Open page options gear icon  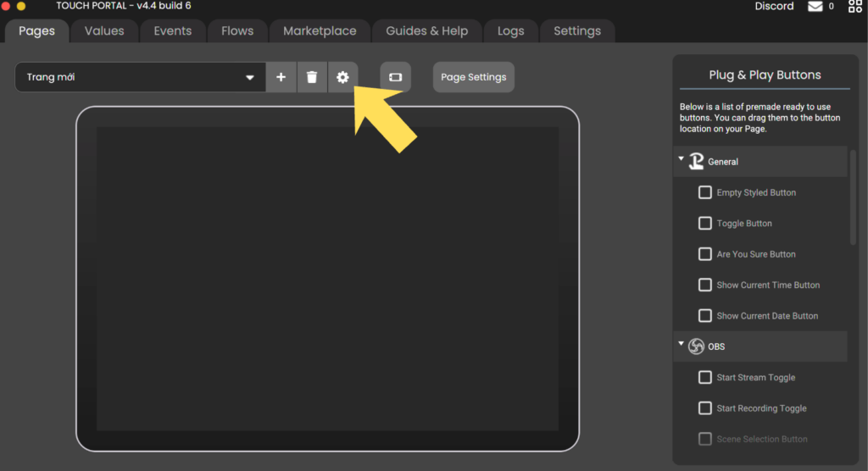tap(342, 77)
